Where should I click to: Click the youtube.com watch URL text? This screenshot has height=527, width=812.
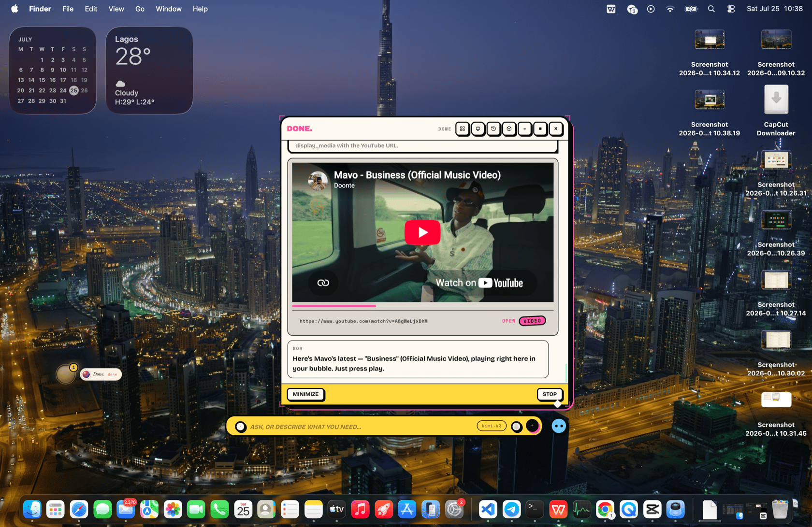[363, 321]
